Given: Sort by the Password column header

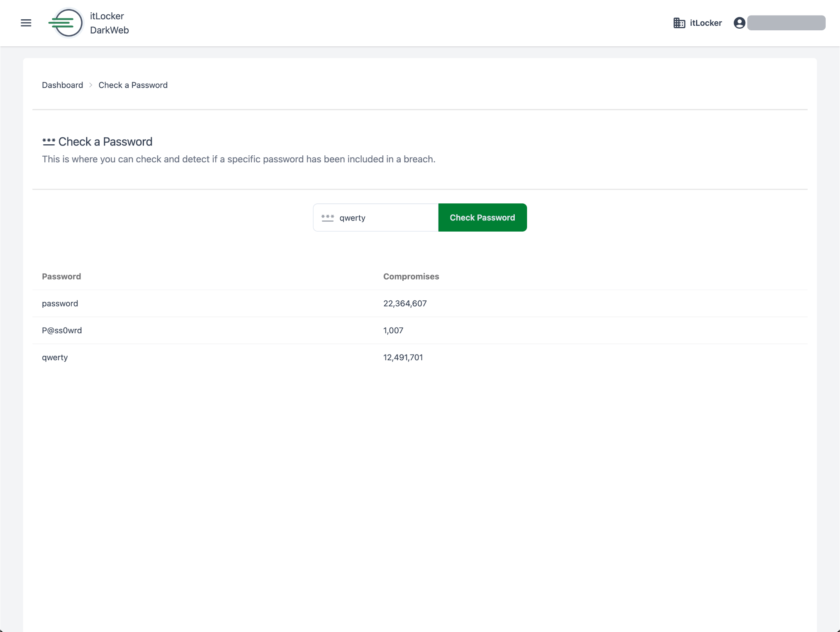Looking at the screenshot, I should (x=62, y=277).
